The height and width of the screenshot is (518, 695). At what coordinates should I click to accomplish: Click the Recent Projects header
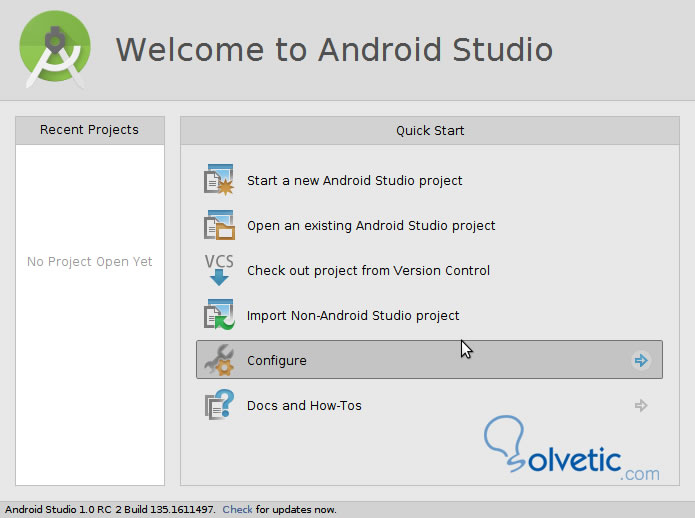click(x=90, y=130)
